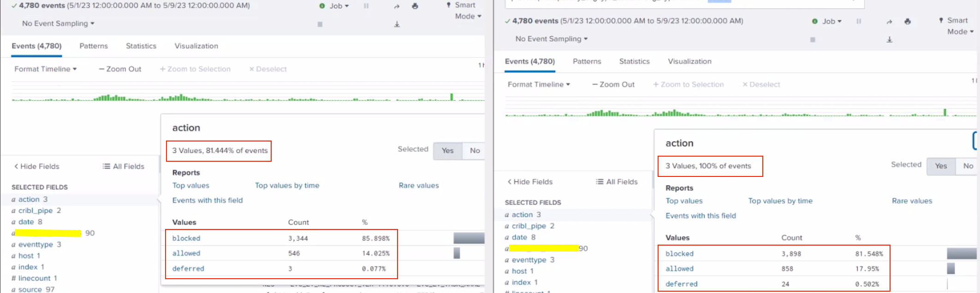Open the Rare values report on the right
The height and width of the screenshot is (293, 980).
(x=912, y=201)
